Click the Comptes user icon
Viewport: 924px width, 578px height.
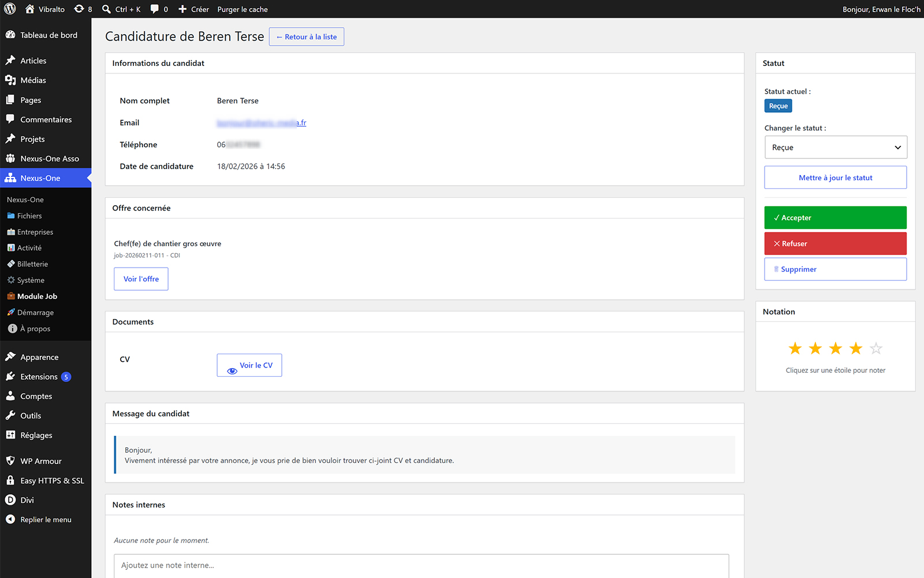[10, 396]
